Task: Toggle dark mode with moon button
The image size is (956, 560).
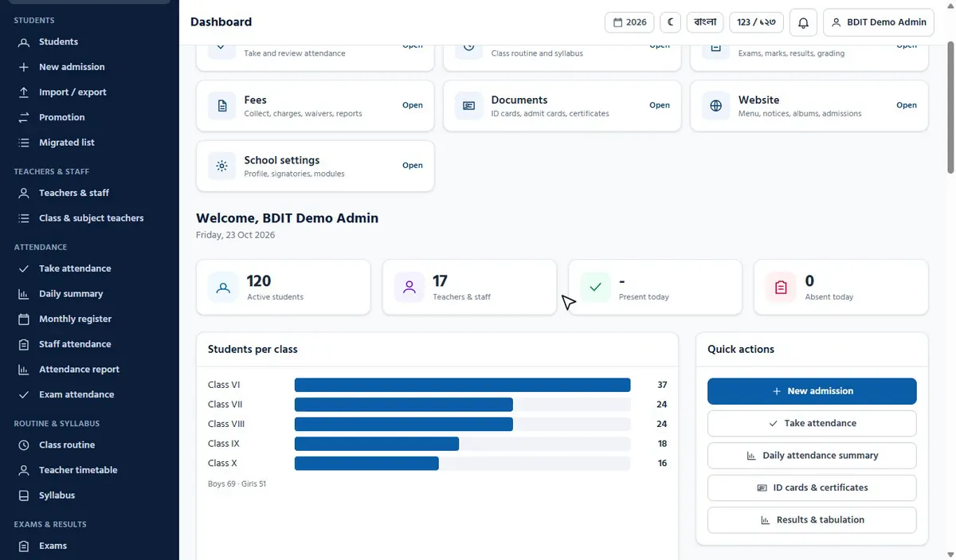Action: (670, 22)
